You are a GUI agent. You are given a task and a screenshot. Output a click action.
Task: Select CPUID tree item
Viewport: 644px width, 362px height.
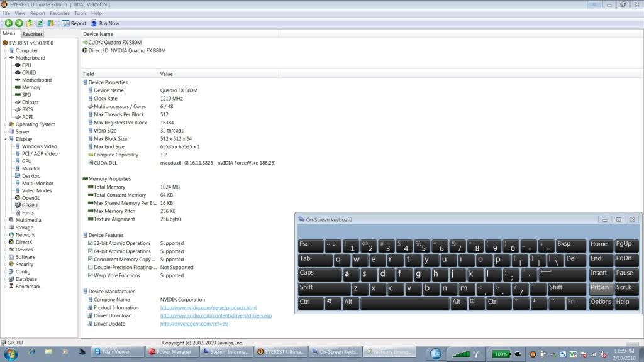point(29,73)
